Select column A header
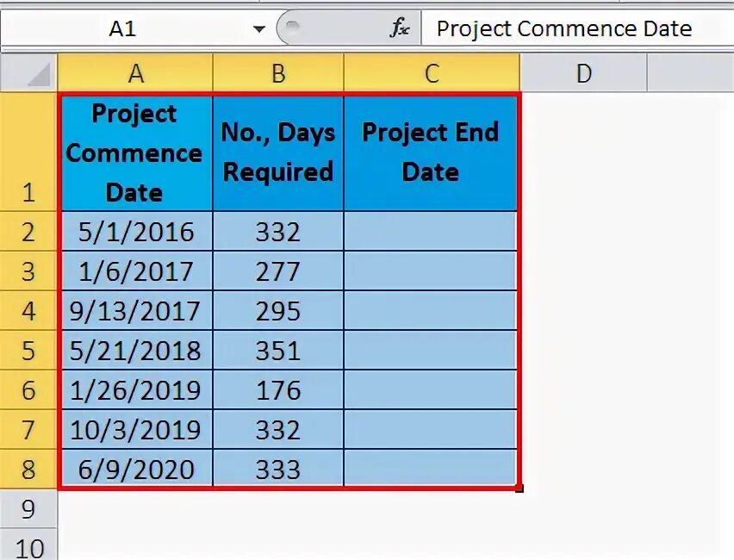Image resolution: width=734 pixels, height=560 pixels. pos(135,73)
